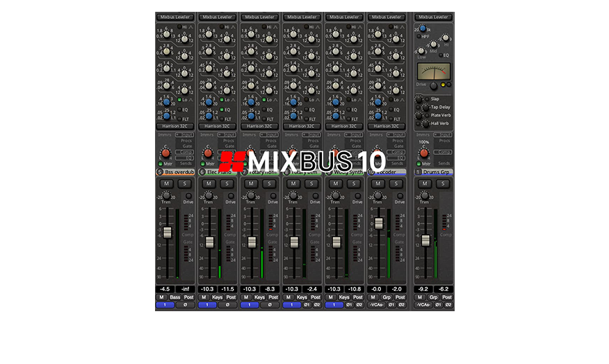Enable FLT filter on Bss overdub strip
609x364 pixels.
[179, 119]
